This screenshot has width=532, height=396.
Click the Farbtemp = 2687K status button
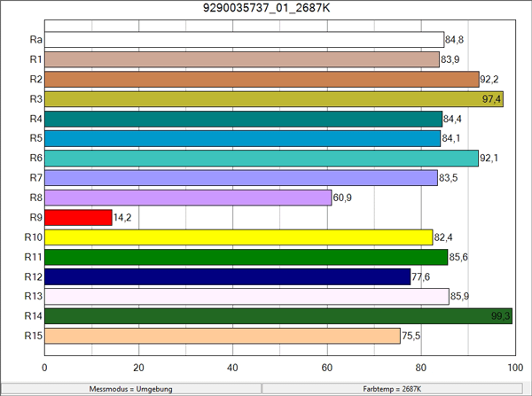click(392, 389)
